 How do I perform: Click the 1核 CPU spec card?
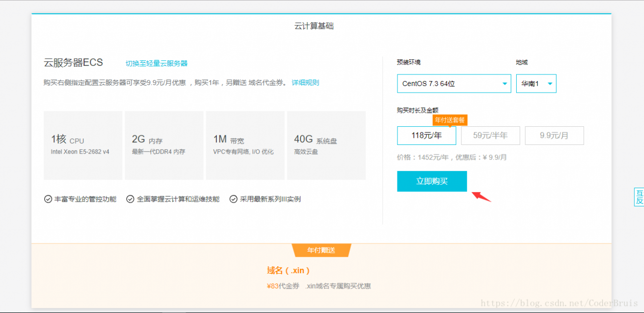(x=83, y=145)
